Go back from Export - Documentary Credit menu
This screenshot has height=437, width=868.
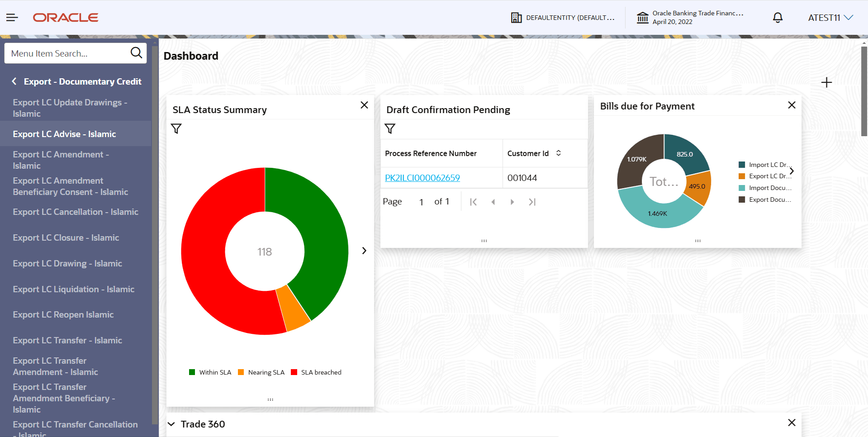[x=14, y=81]
